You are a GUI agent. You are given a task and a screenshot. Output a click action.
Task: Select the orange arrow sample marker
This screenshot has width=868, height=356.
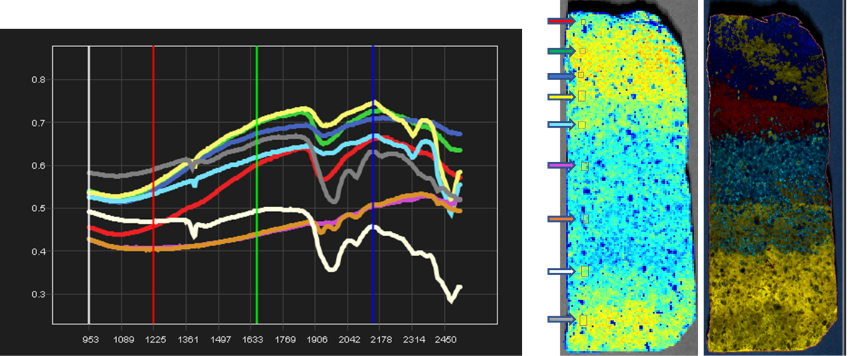(561, 219)
